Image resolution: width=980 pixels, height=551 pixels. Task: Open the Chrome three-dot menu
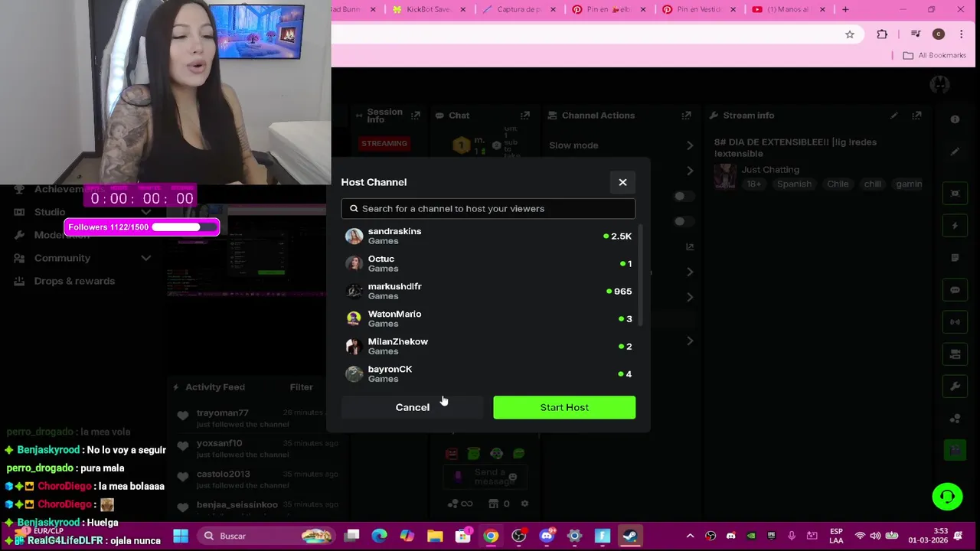pos(962,34)
